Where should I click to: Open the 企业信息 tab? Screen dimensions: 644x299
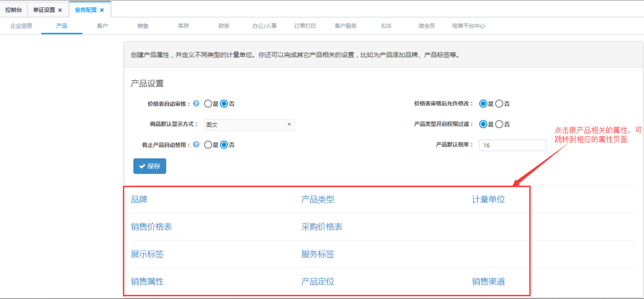point(21,26)
